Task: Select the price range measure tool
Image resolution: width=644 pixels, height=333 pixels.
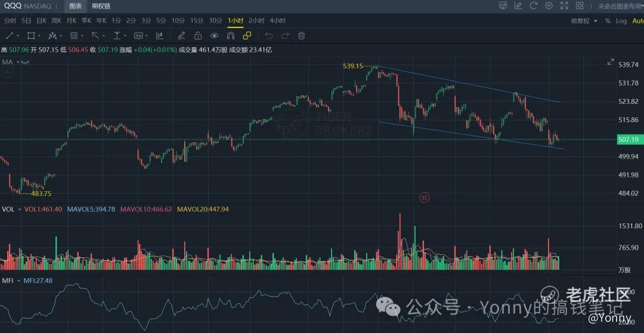Action: pyautogui.click(x=117, y=36)
